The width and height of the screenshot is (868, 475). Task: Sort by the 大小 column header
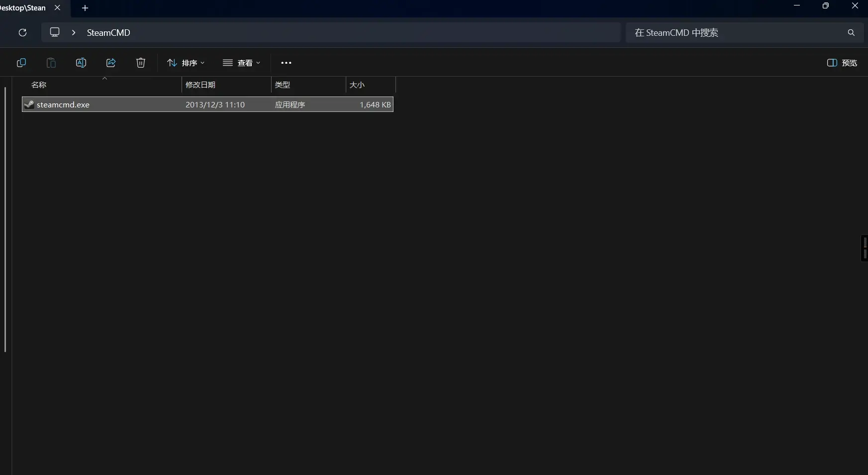(x=371, y=85)
